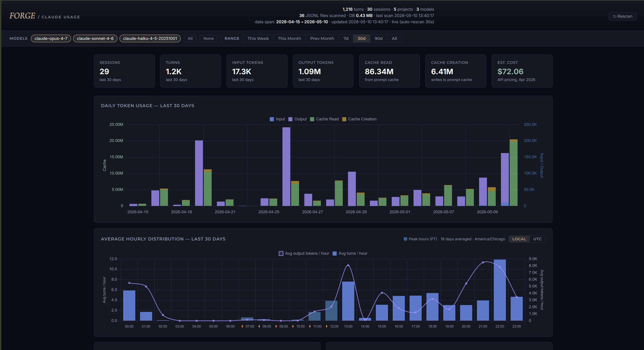Click the '5 projects' header stat
644x350 pixels.
403,9
